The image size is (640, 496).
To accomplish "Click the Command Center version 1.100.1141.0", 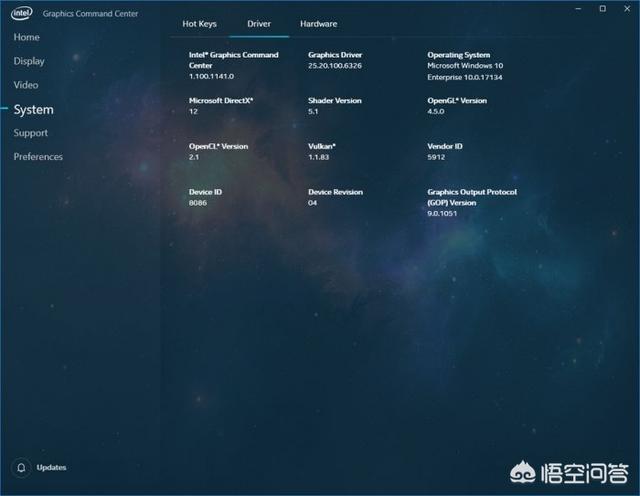I will 211,76.
